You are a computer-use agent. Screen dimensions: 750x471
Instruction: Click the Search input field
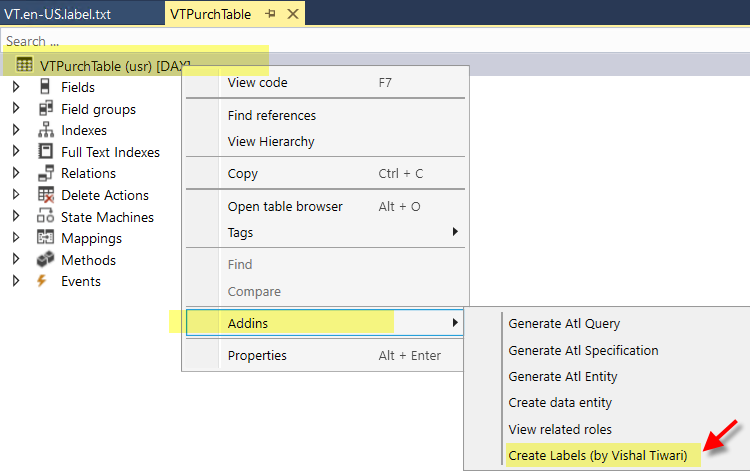[x=375, y=41]
